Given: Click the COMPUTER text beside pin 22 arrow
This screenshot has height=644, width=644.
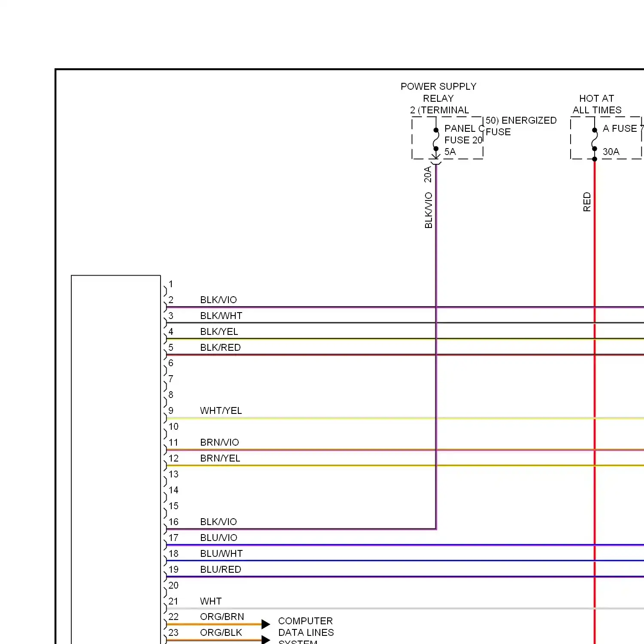Looking at the screenshot, I should click(305, 621).
